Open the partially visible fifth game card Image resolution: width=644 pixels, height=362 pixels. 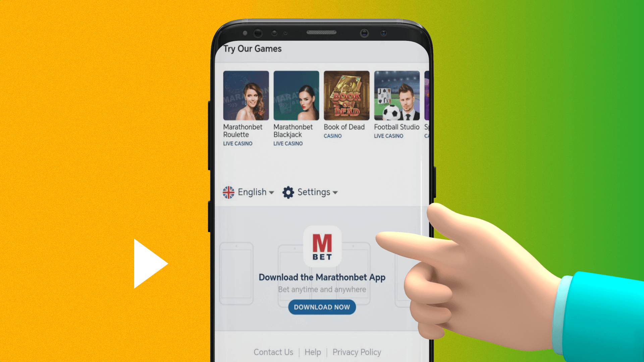click(x=426, y=95)
